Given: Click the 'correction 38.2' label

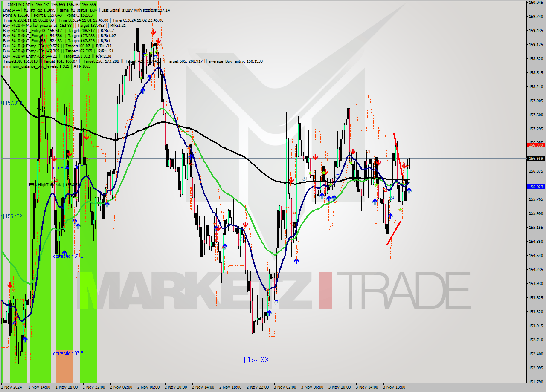Looking at the screenshot, I should click(x=68, y=167).
